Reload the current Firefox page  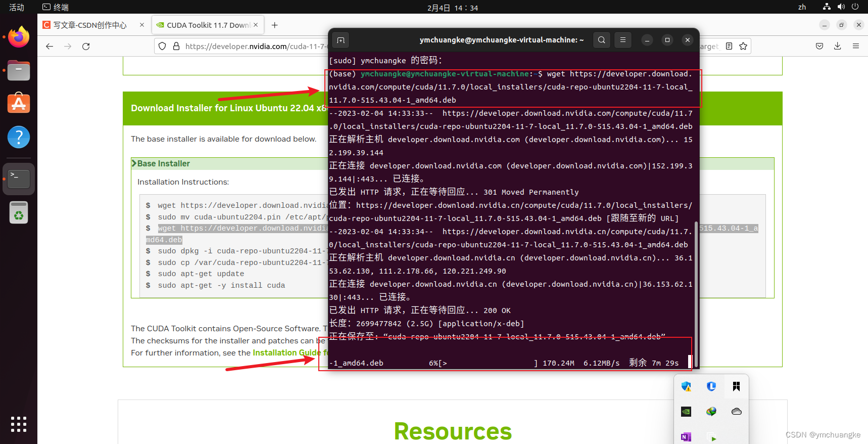(86, 46)
